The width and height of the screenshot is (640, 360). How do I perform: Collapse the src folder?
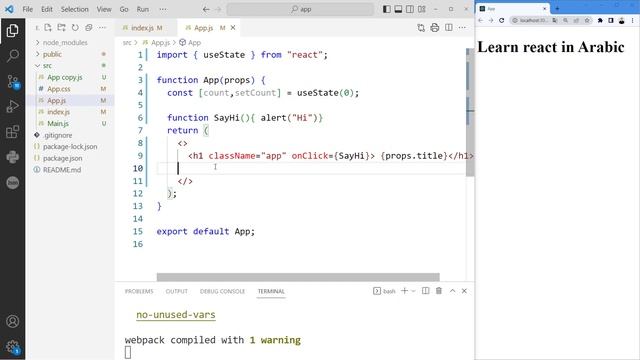pos(47,66)
